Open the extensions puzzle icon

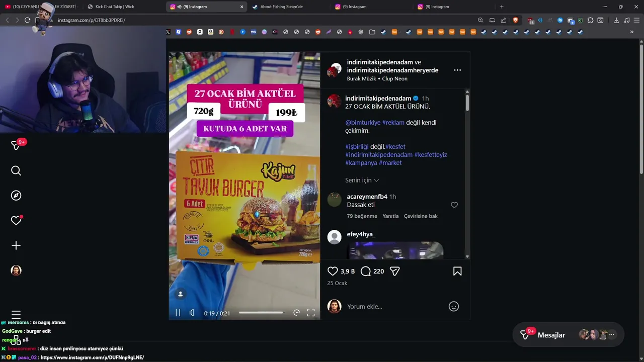(590, 20)
